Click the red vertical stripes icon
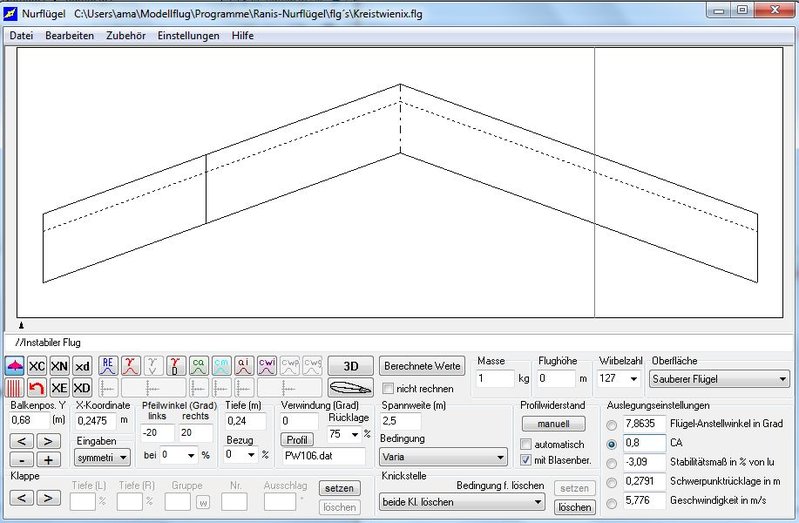The width and height of the screenshot is (799, 523). click(14, 388)
